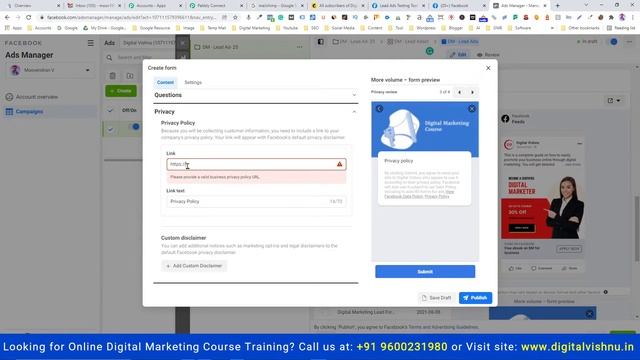Screen dimensions: 640x360
Task: Open the Apps bookmarks shortcut
Action: (x=13, y=28)
